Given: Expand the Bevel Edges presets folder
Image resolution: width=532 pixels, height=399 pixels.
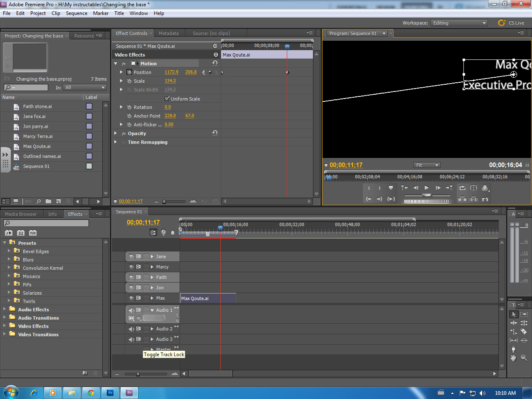Looking at the screenshot, I should 9,251.
